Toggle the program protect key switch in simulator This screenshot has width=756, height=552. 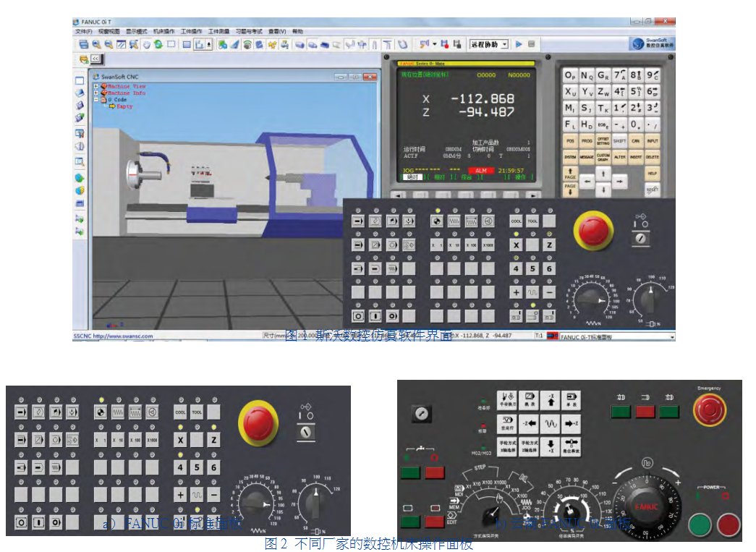click(x=641, y=238)
